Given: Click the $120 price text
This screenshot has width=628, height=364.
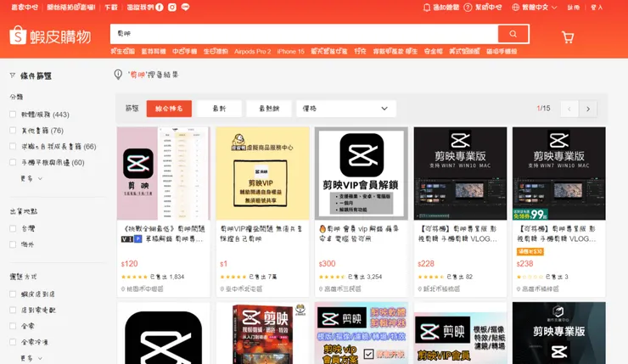Looking at the screenshot, I should tap(129, 264).
